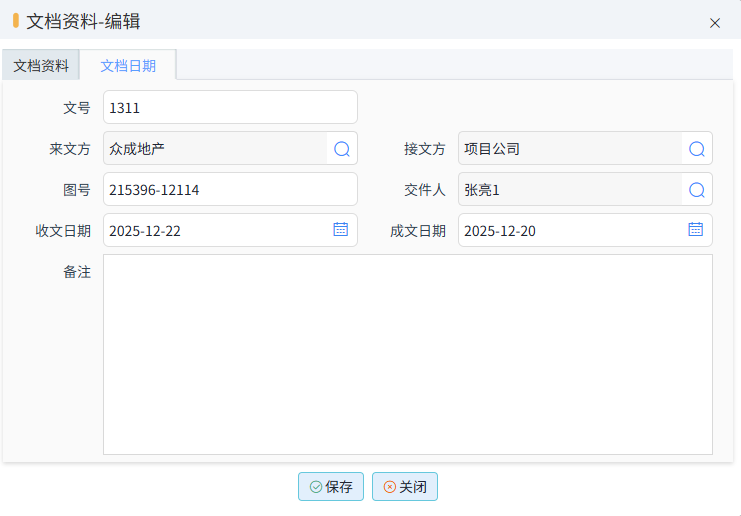Focus the 文号 input containing 1311
This screenshot has height=516, width=741.
point(230,108)
